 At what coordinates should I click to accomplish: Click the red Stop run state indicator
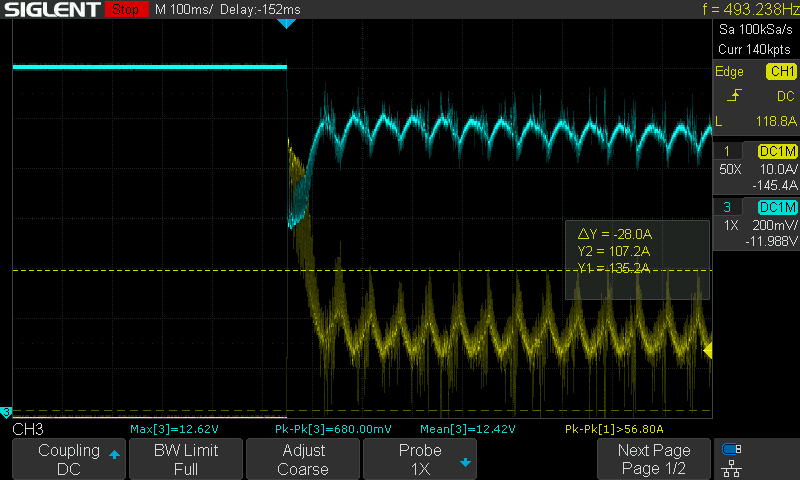pyautogui.click(x=127, y=9)
